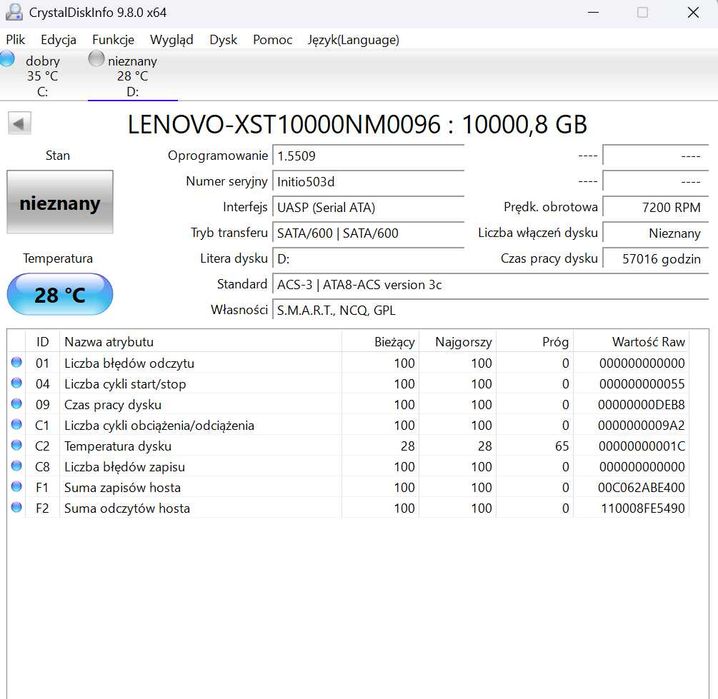Click the Oprogramowanie field showing 1.5509
This screenshot has width=718, height=699.
pos(368,156)
